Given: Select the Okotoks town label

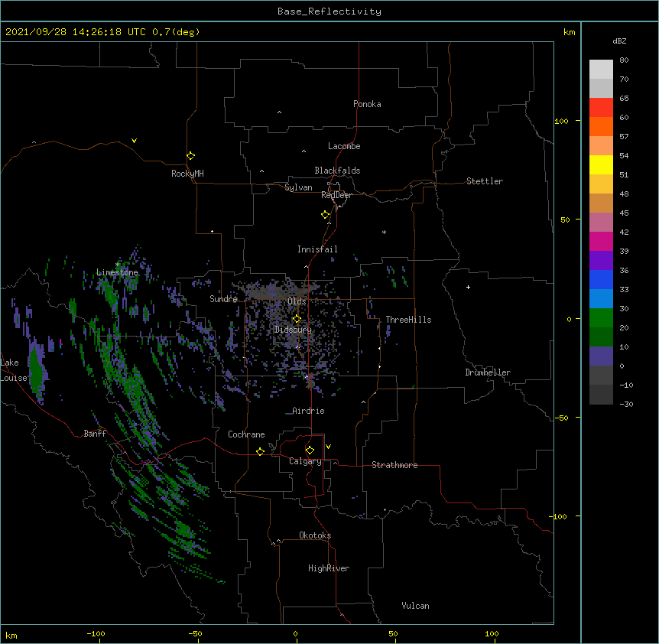Looking at the screenshot, I should (x=315, y=535).
